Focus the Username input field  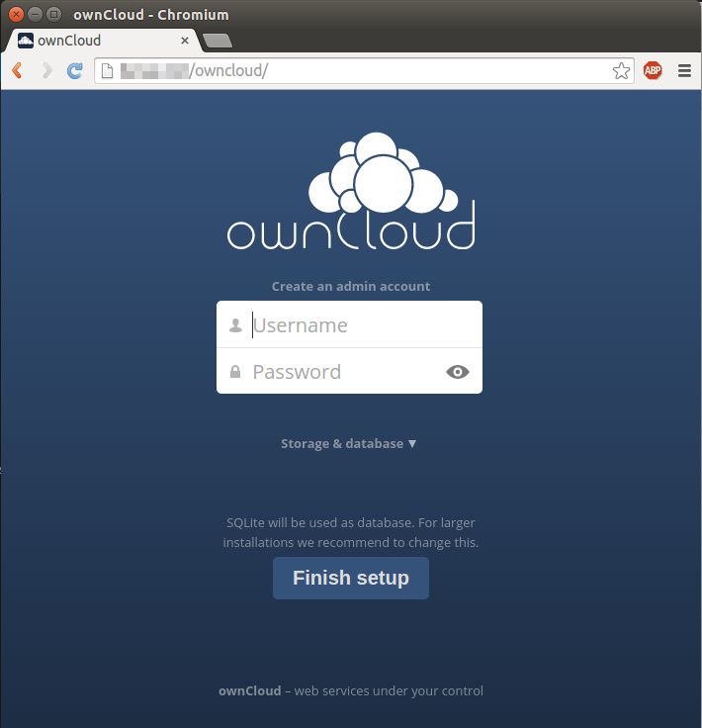349,324
